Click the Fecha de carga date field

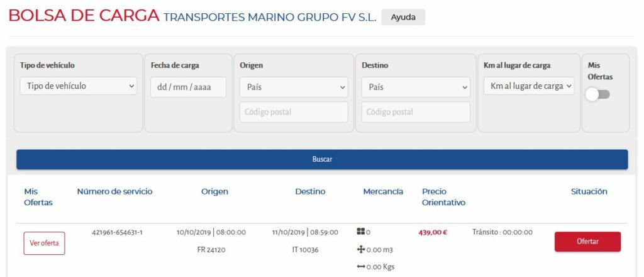pyautogui.click(x=188, y=87)
